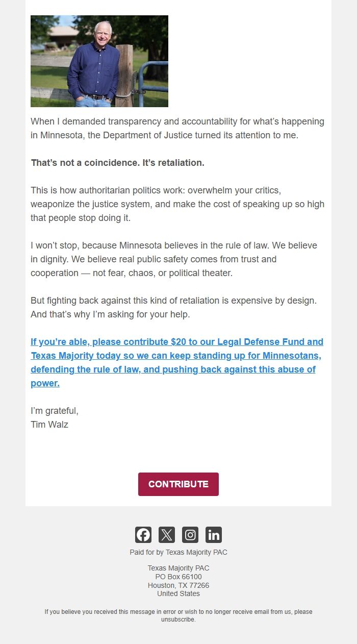
Task: Click the PO Box 66100 footer text
Action: pyautogui.click(x=178, y=576)
